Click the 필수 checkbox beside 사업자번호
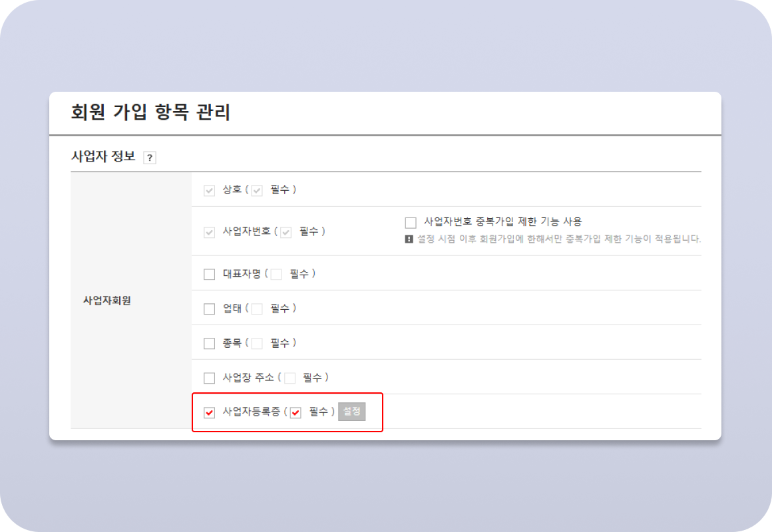 [285, 232]
